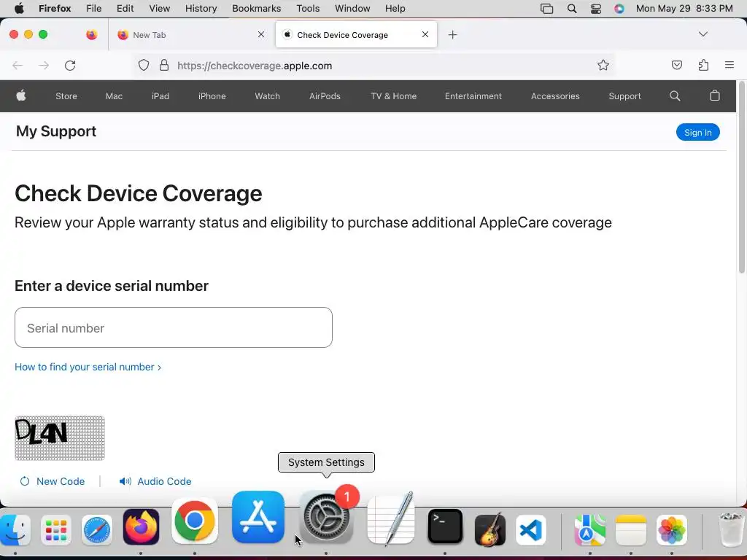Viewport: 747px width, 560px height.
Task: Select the Check Device Coverage tab
Action: (x=356, y=35)
